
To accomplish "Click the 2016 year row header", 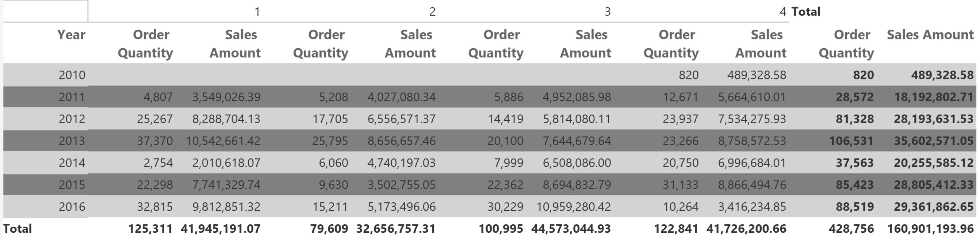I will [72, 207].
